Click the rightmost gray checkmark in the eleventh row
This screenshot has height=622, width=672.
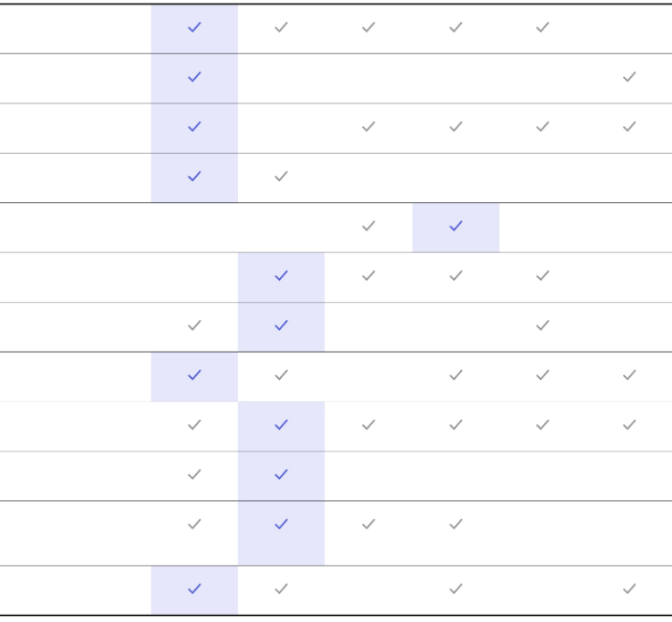click(x=456, y=524)
